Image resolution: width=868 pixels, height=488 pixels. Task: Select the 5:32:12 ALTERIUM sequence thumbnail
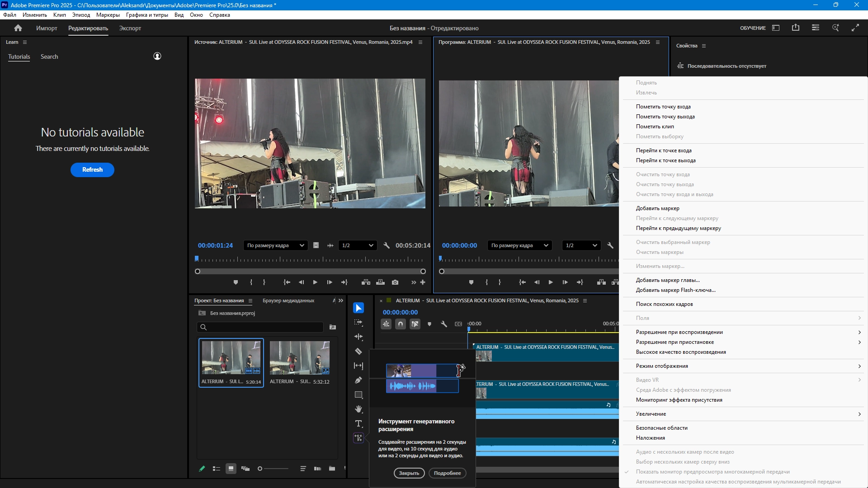pos(300,358)
